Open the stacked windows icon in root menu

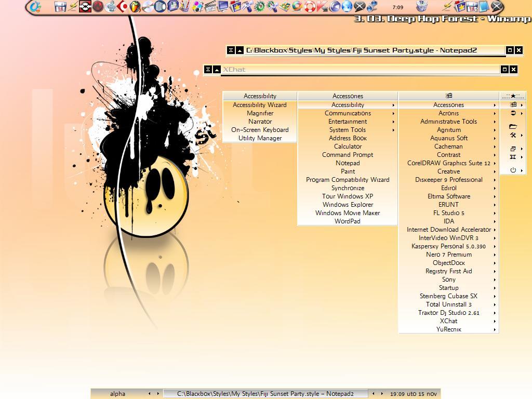[x=513, y=149]
